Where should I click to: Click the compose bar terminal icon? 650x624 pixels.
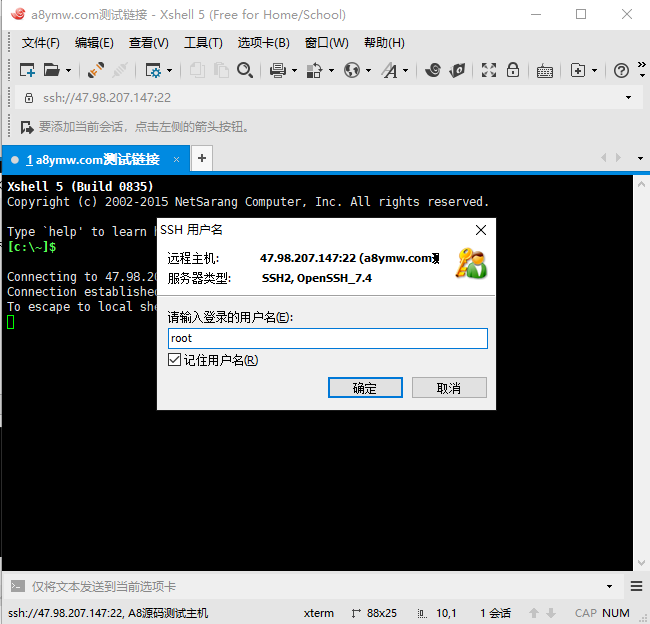(x=18, y=586)
